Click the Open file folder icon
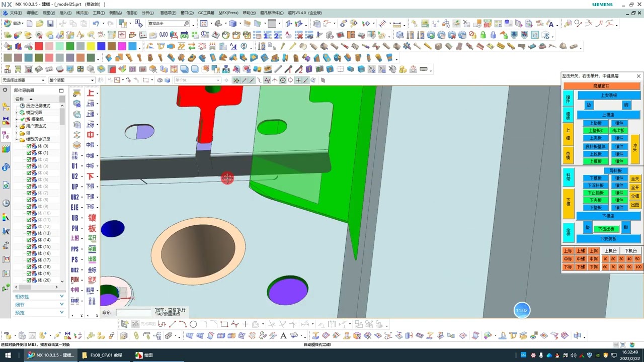Viewport: 644px width, 362px height. [x=40, y=24]
